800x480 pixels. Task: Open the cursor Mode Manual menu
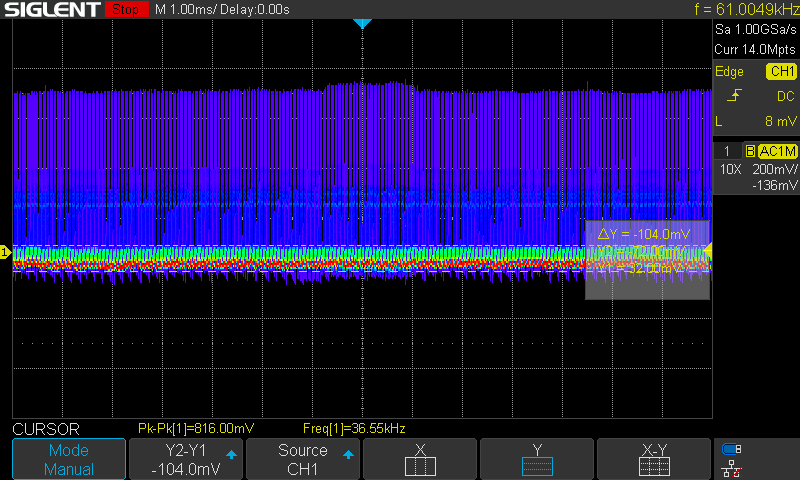click(x=69, y=460)
